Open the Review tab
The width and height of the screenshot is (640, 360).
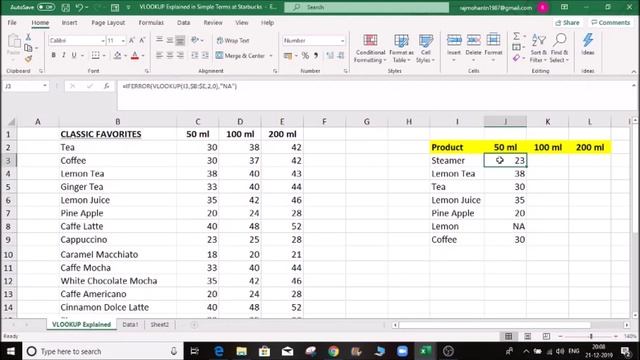pyautogui.click(x=213, y=23)
